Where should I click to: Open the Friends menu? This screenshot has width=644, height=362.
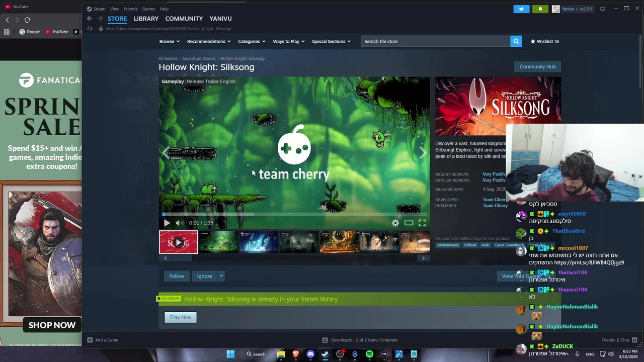click(130, 9)
